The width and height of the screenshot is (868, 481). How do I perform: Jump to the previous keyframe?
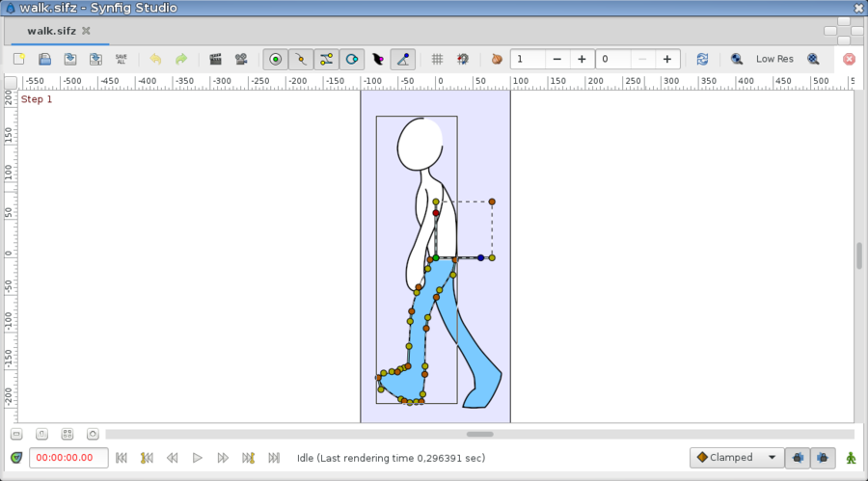click(x=147, y=458)
